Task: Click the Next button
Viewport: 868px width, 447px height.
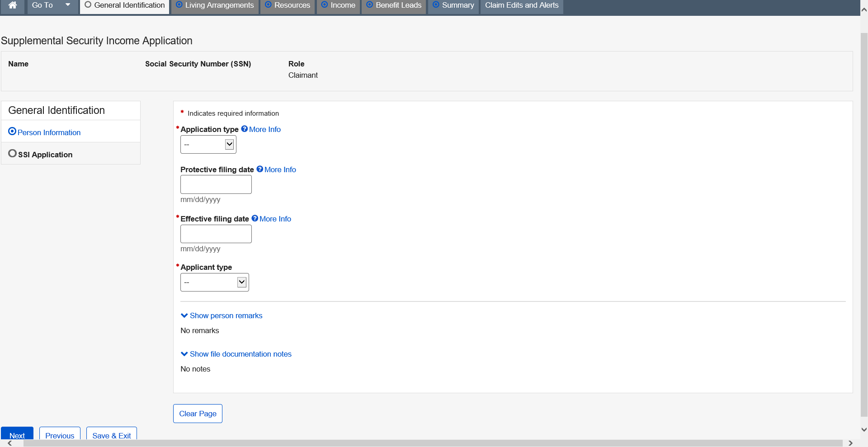Action: (17, 433)
